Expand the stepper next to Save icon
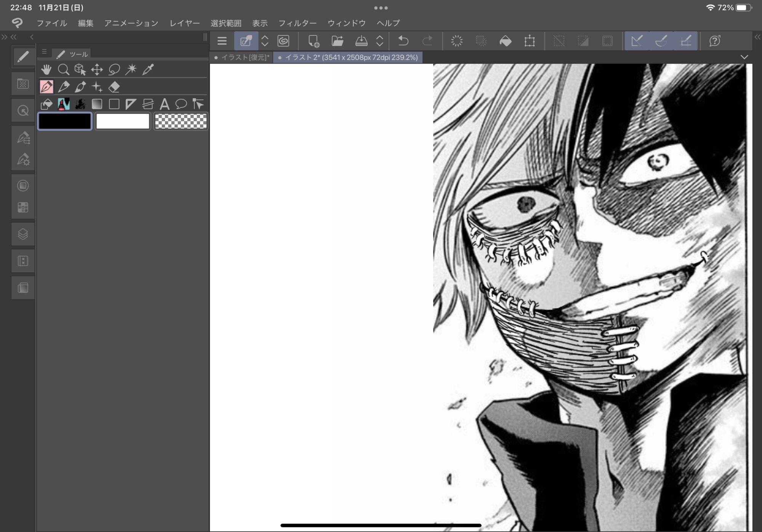 [x=379, y=41]
